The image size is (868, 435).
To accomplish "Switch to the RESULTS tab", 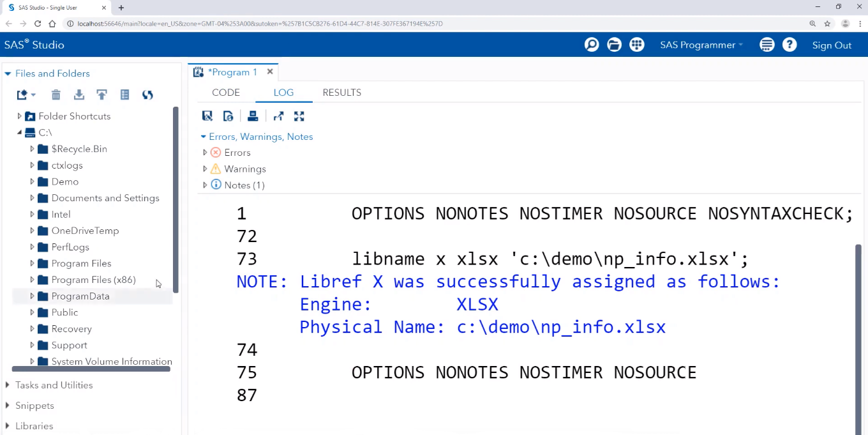I will tap(342, 93).
